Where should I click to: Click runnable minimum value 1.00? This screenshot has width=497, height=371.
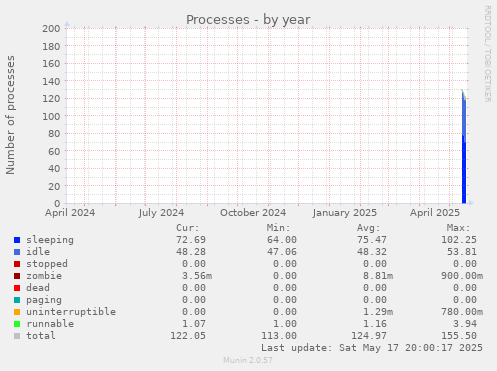point(285,324)
